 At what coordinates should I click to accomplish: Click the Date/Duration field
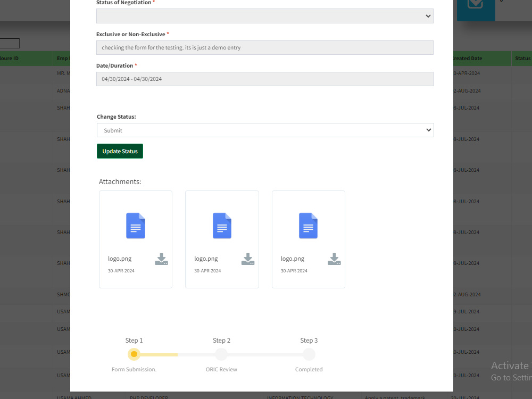tap(264, 79)
